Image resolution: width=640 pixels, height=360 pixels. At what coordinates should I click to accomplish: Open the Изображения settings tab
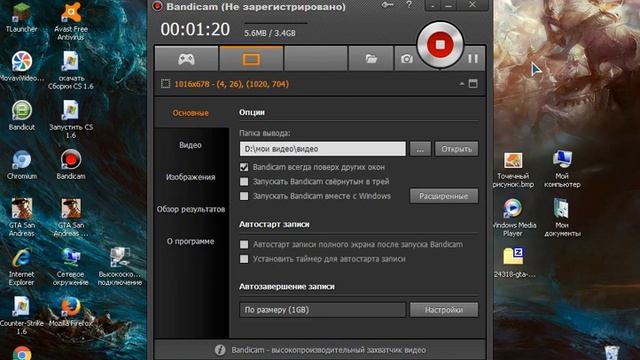(x=191, y=177)
